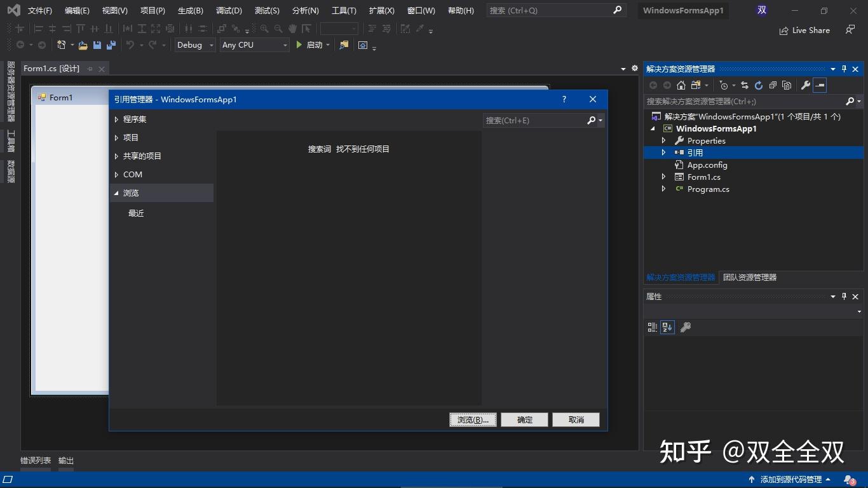Screen dimensions: 868x488
Task: Refresh the Solution Explorer
Action: coord(759,85)
